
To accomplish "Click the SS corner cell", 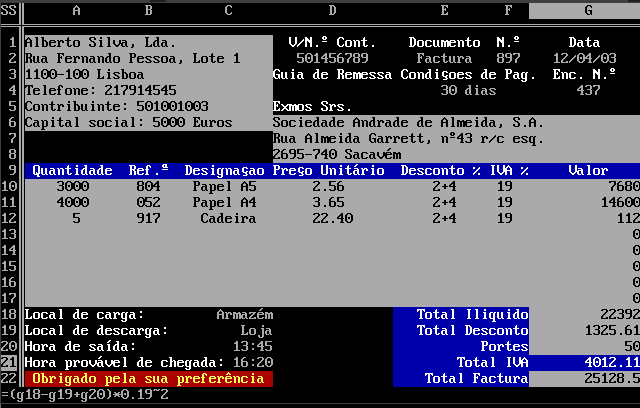I will tap(11, 10).
